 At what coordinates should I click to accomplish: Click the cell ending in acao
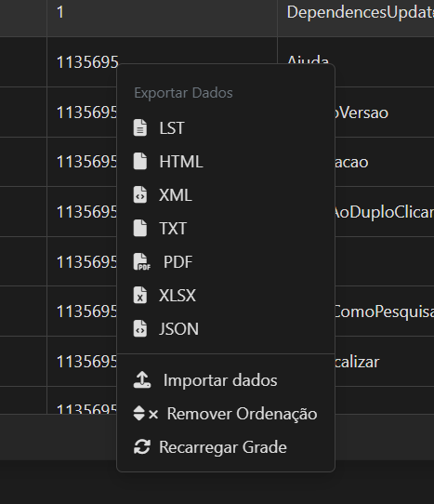click(x=385, y=162)
